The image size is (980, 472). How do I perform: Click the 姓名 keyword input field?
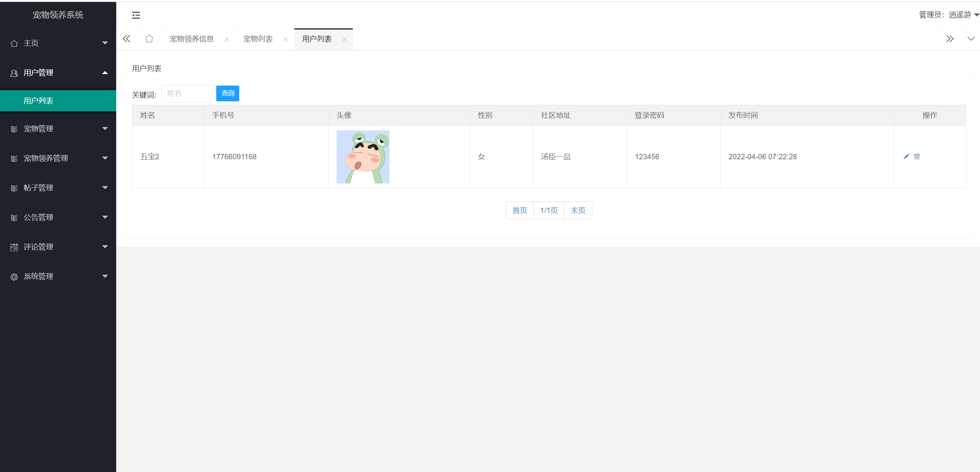pos(187,93)
